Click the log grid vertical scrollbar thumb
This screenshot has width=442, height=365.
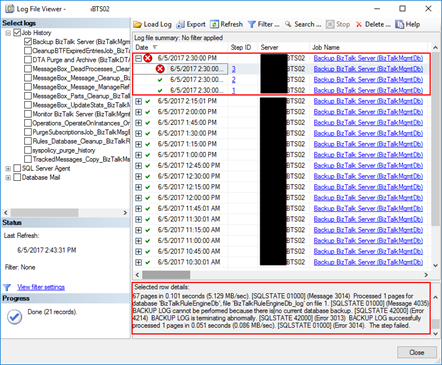click(x=435, y=140)
